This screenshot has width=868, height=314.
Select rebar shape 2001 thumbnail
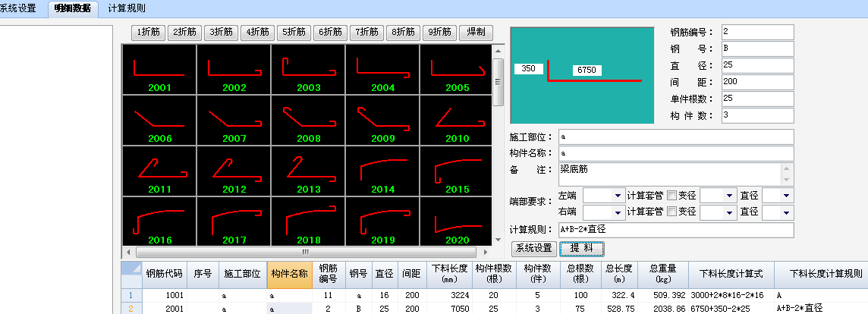(159, 69)
